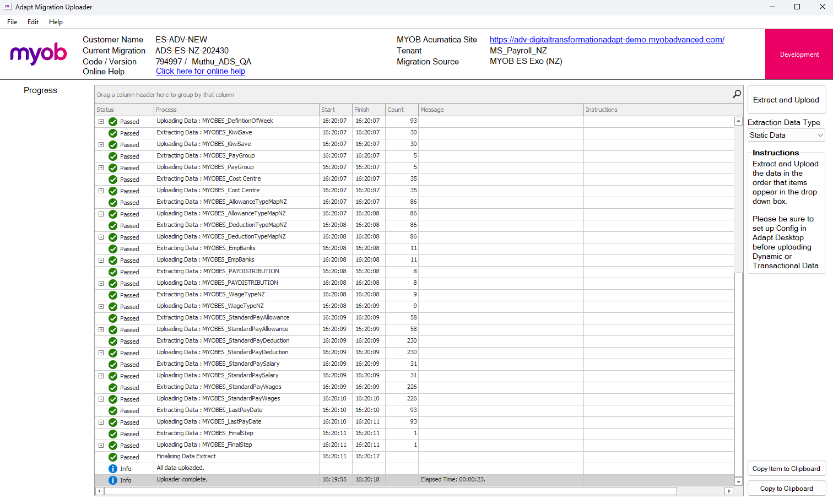
Task: Click the blue Info icon on the All data uploaded row
Action: 114,468
